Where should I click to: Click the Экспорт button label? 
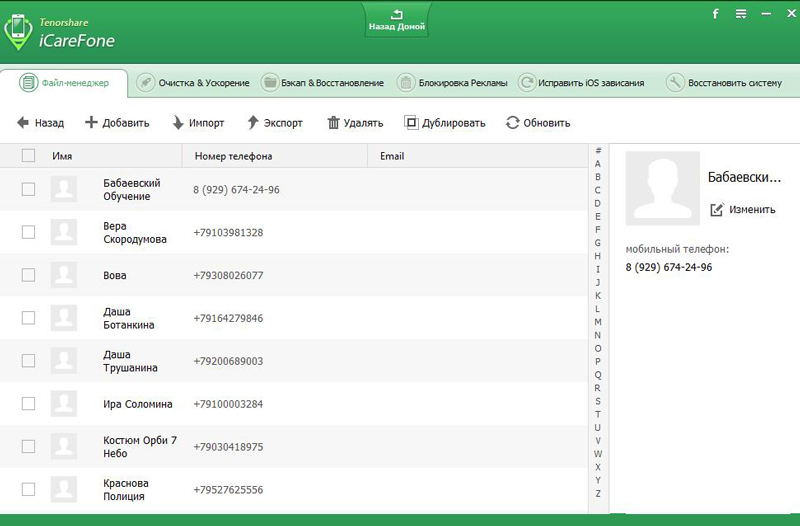pos(283,123)
